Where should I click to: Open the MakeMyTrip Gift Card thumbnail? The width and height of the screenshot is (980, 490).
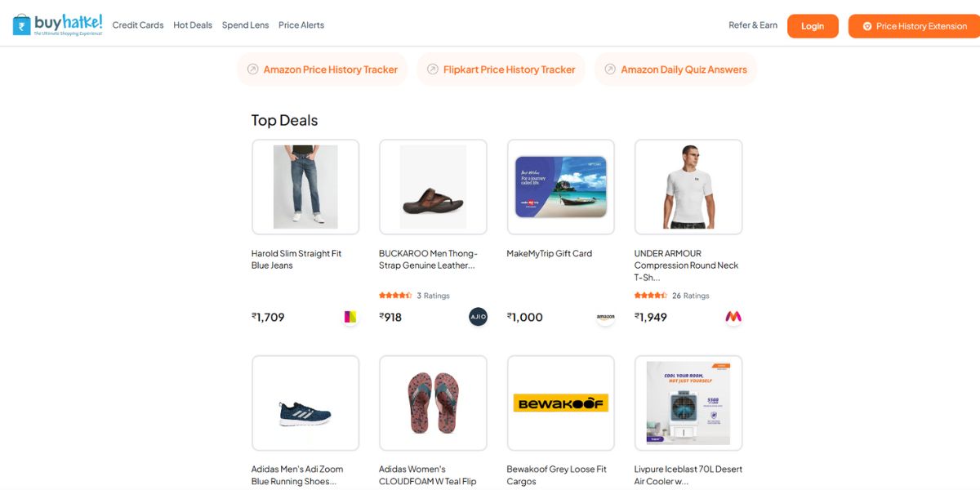[560, 186]
